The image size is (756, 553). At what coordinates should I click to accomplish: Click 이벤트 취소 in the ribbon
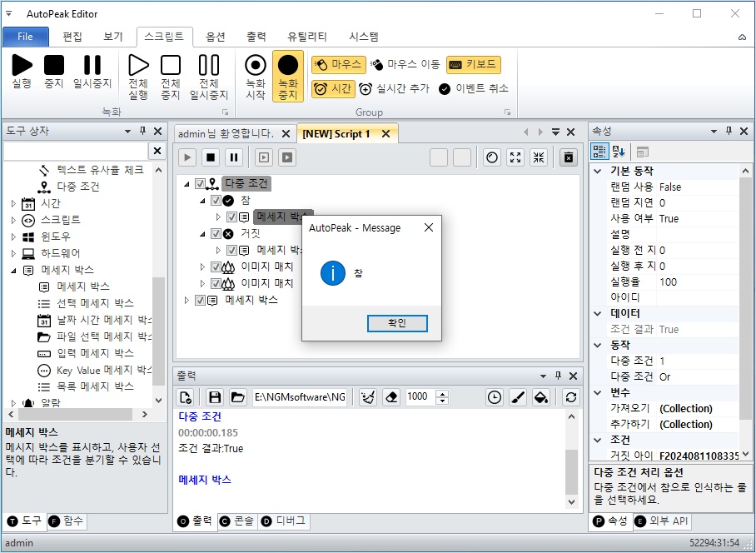coord(474,89)
